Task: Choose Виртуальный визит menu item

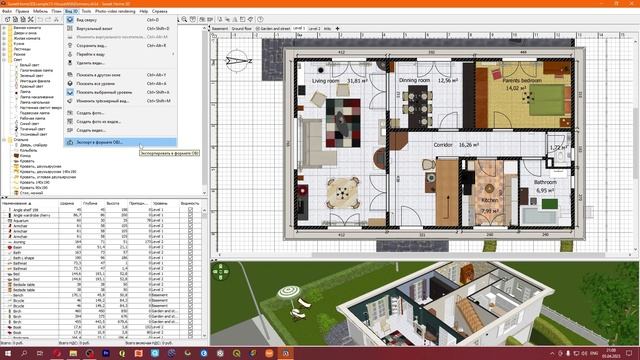Action: click(x=120, y=29)
